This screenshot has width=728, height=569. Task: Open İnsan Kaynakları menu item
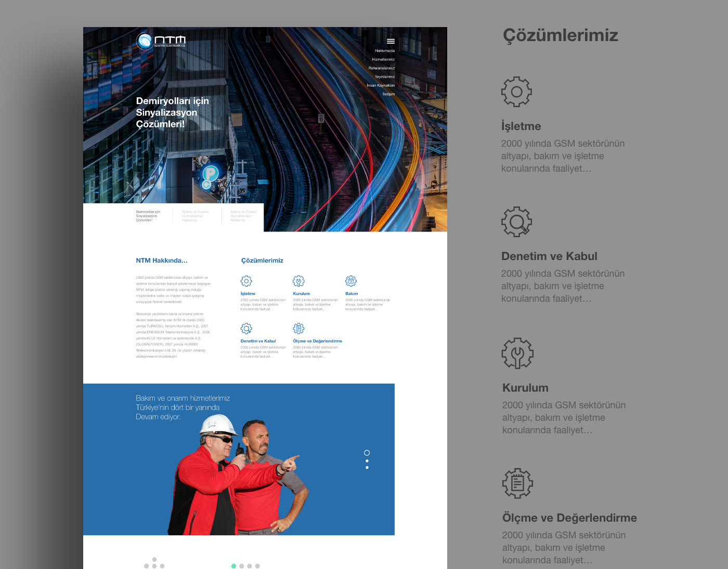point(381,85)
